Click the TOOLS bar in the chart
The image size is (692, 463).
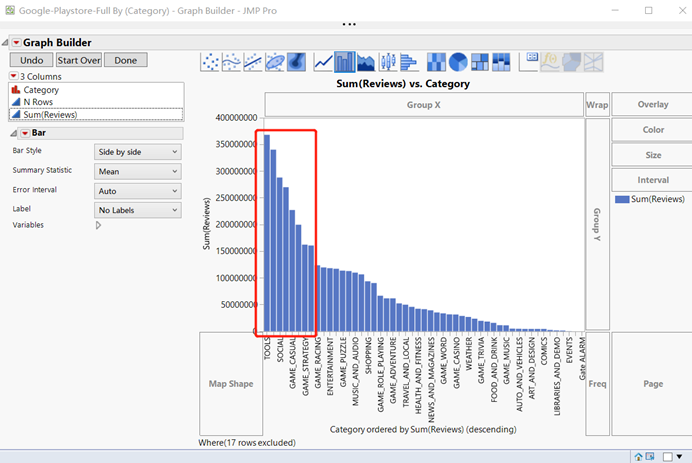click(x=267, y=233)
